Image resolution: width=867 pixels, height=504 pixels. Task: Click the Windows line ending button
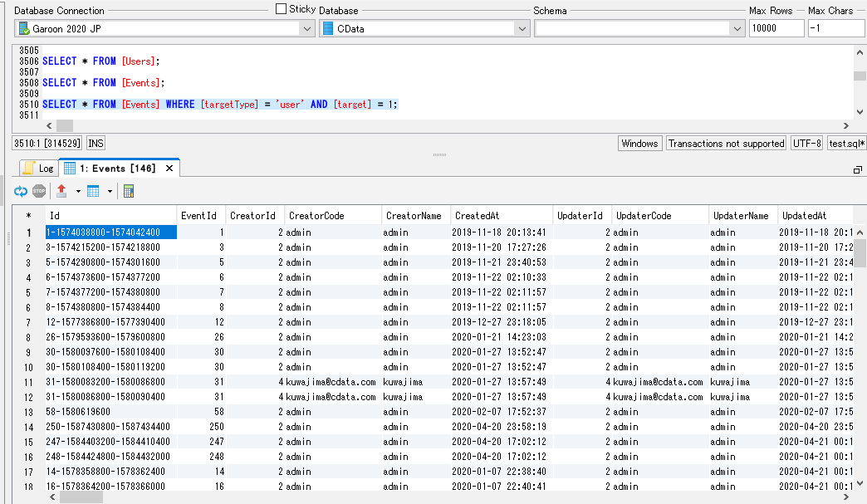[x=639, y=143]
